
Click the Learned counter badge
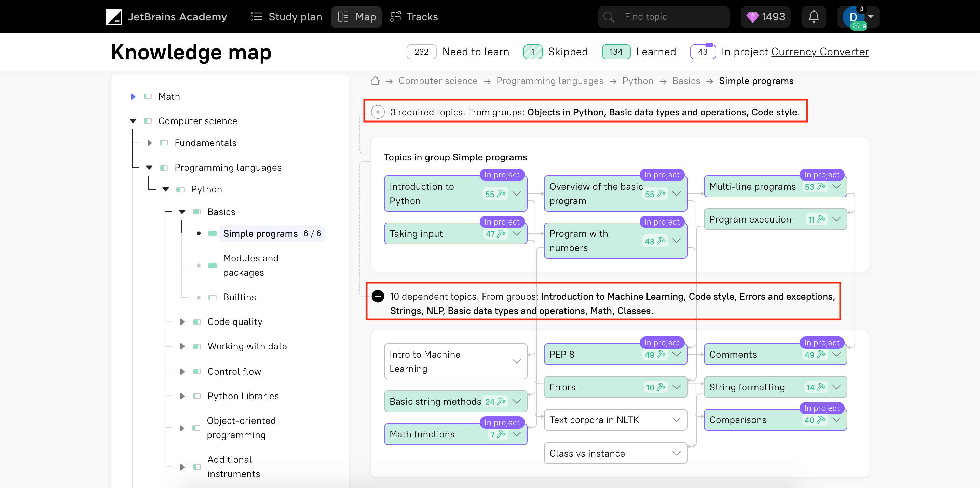616,51
